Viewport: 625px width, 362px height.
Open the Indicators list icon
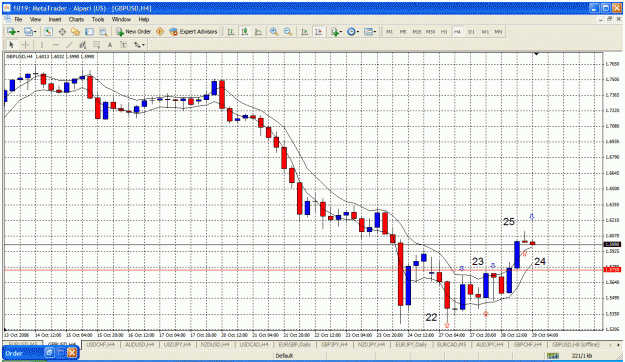334,31
